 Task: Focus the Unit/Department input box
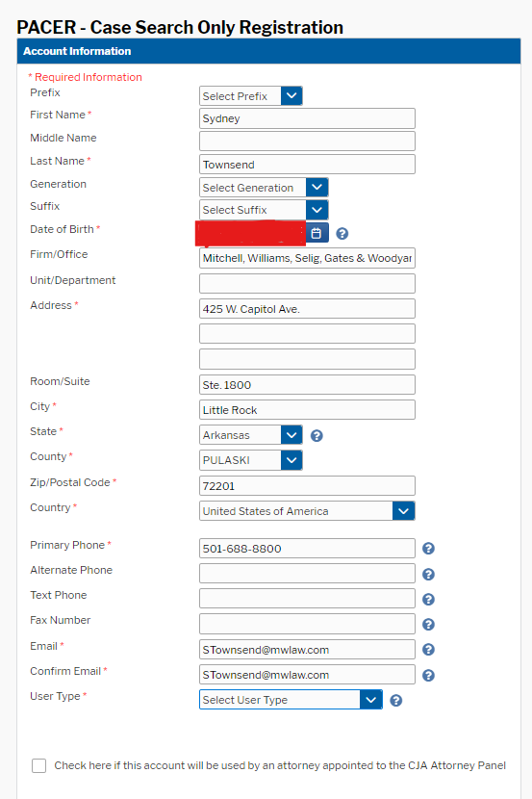click(307, 283)
